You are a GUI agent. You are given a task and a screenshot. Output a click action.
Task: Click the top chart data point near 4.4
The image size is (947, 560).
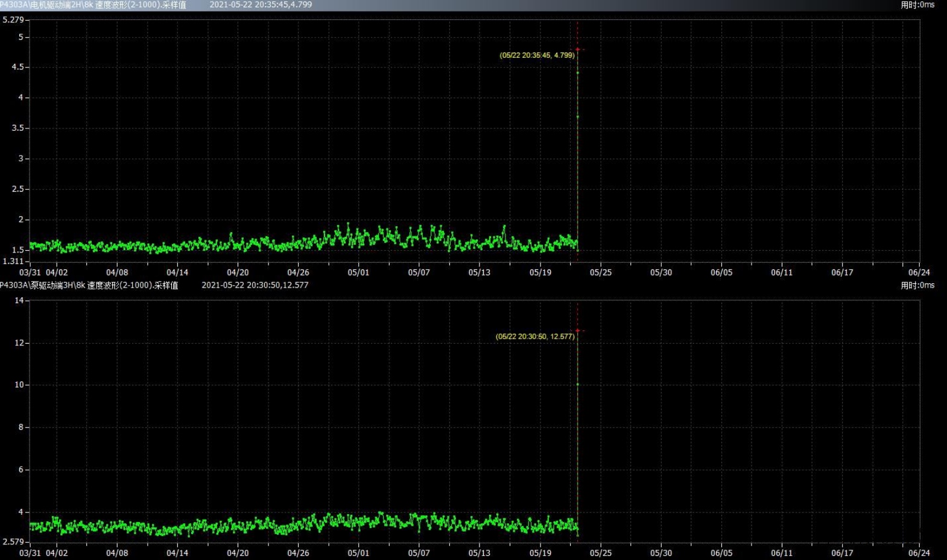[x=577, y=73]
